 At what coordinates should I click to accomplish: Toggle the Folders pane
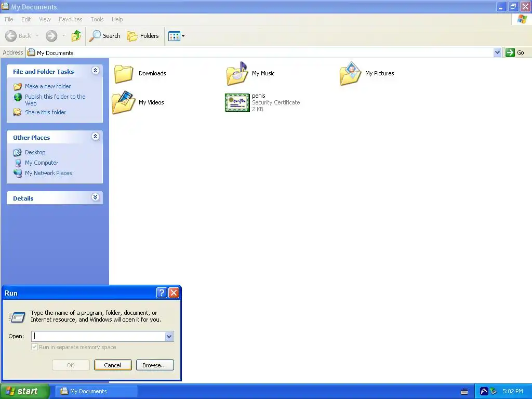coord(143,36)
